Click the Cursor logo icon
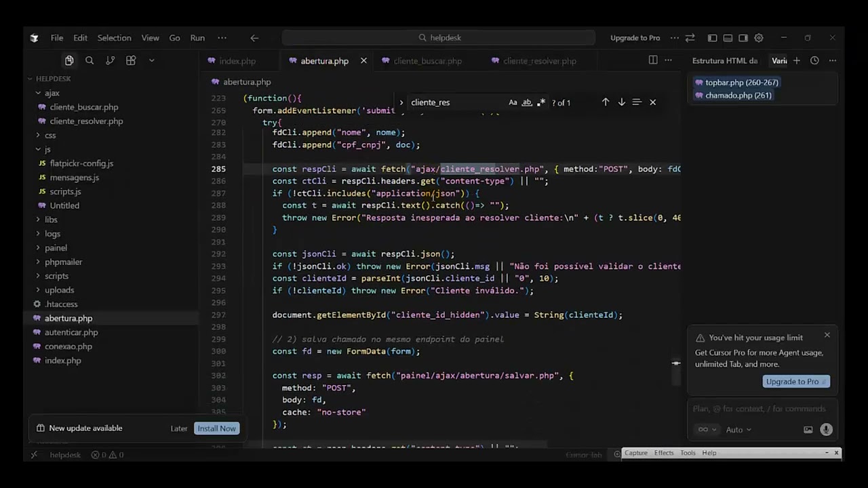The height and width of the screenshot is (488, 868). tap(35, 38)
